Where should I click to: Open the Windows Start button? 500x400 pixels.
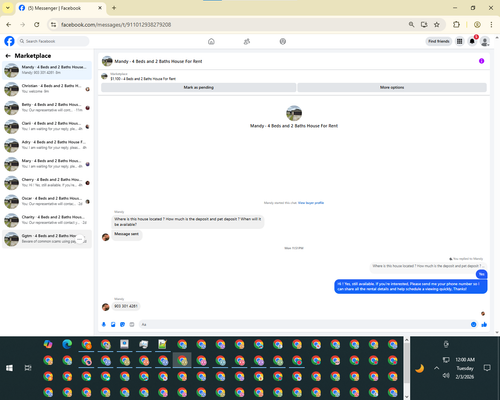click(9, 368)
